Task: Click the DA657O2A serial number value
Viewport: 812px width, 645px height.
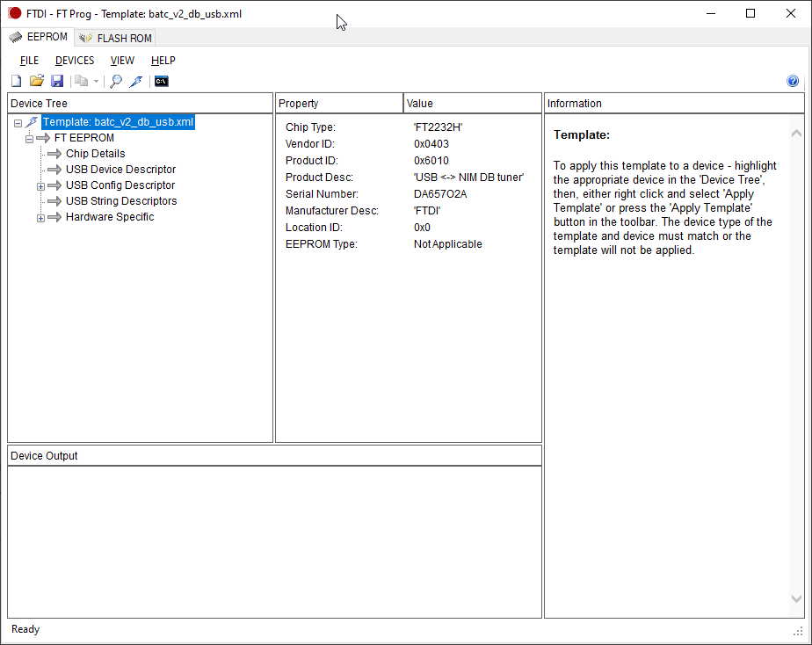Action: click(x=440, y=194)
